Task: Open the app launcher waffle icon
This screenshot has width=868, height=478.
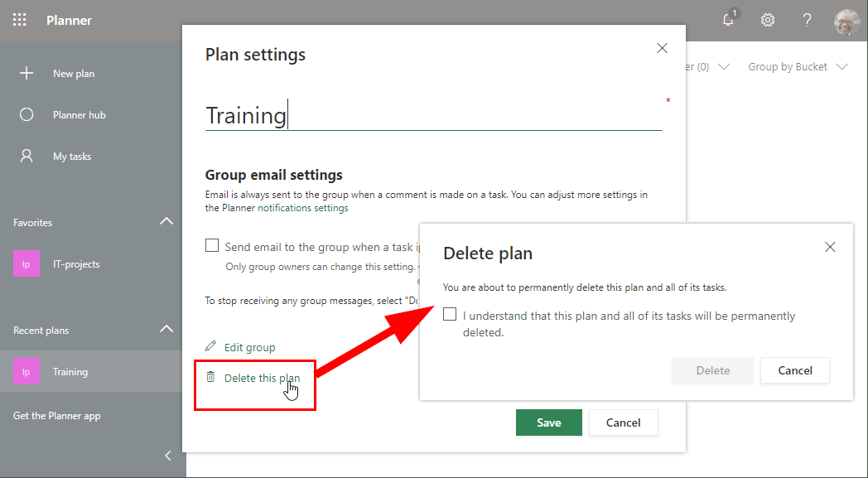Action: click(19, 21)
